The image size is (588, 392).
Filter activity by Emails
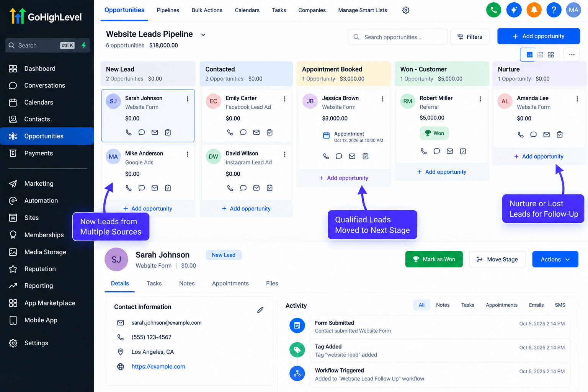pos(536,305)
